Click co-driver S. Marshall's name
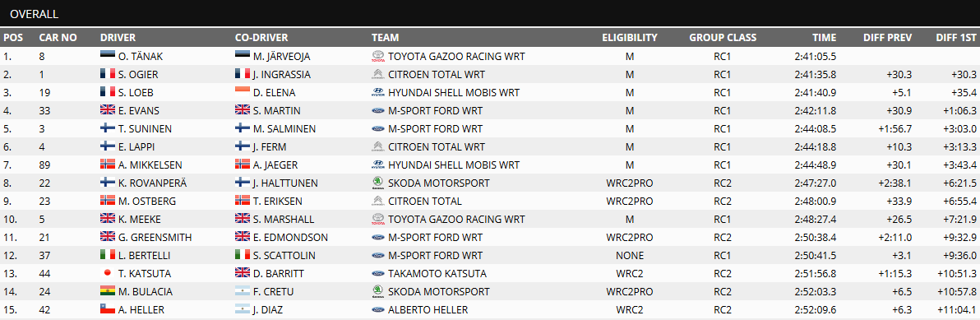Viewport: 980px width, 320px height. 285,220
